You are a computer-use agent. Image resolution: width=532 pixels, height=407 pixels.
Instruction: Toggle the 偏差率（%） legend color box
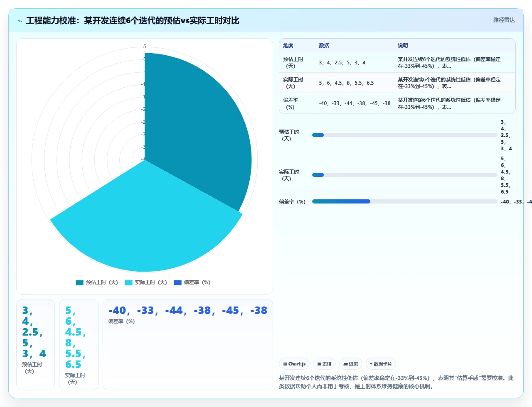(x=177, y=282)
